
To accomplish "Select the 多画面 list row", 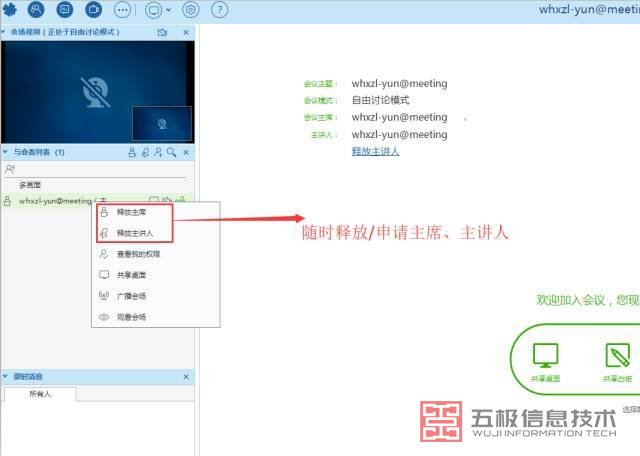I will [x=98, y=185].
